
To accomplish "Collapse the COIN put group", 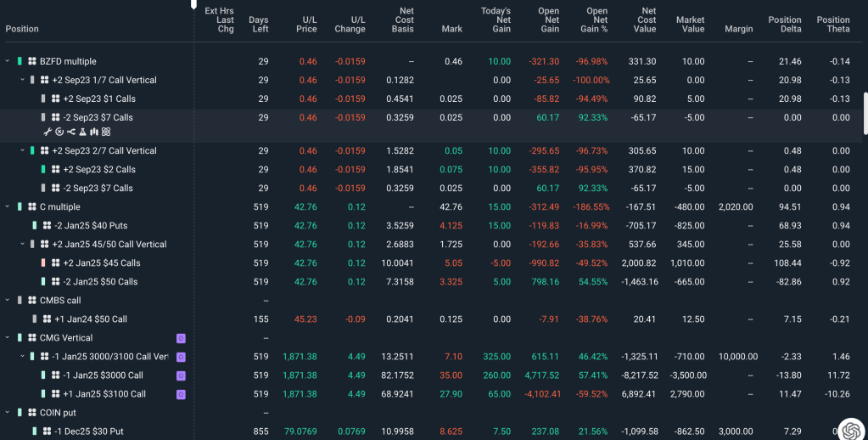I will pyautogui.click(x=8, y=413).
